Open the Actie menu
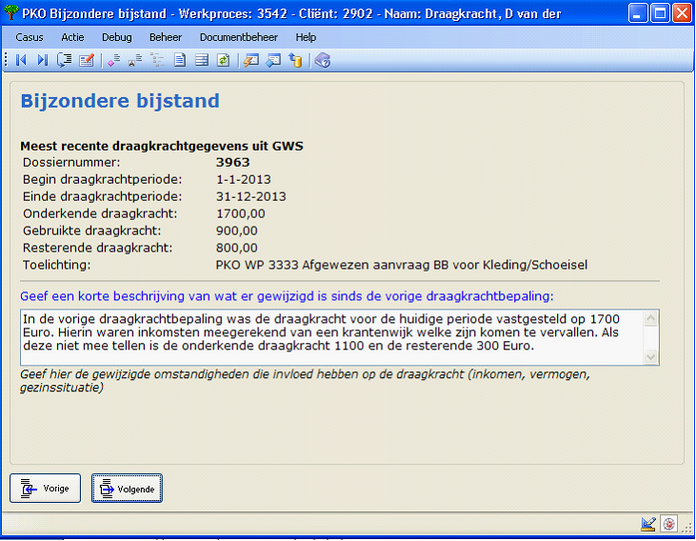The image size is (696, 541). click(72, 37)
